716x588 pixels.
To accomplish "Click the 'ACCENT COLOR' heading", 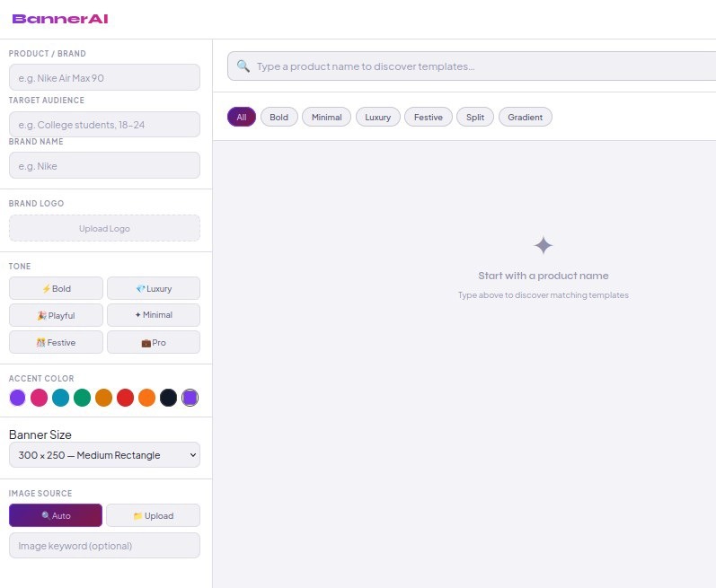I will pyautogui.click(x=41, y=378).
